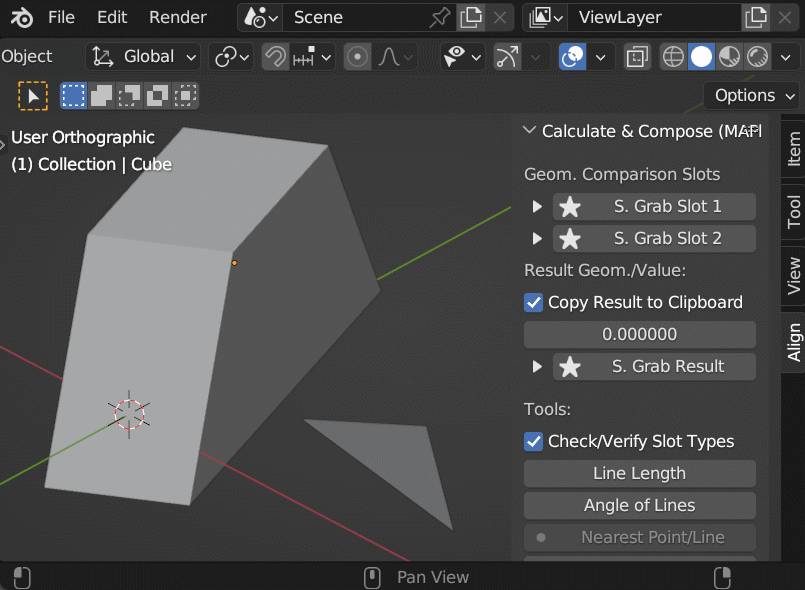Click the 0.000000 result value field
The image size is (805, 590).
[x=639, y=334]
